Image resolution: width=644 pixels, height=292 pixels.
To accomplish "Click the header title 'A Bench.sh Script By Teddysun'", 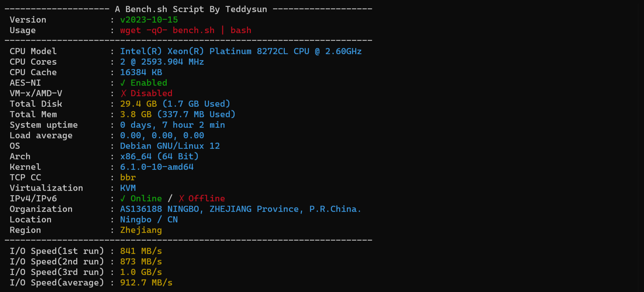I will tap(191, 9).
